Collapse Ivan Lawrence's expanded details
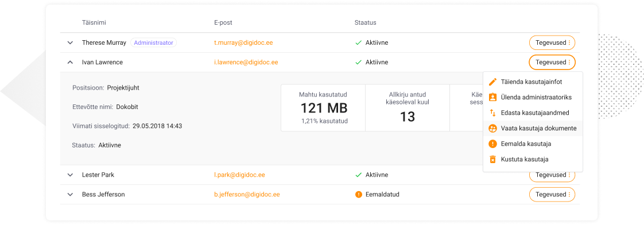Screen dimensions: 644x225 click(x=70, y=63)
